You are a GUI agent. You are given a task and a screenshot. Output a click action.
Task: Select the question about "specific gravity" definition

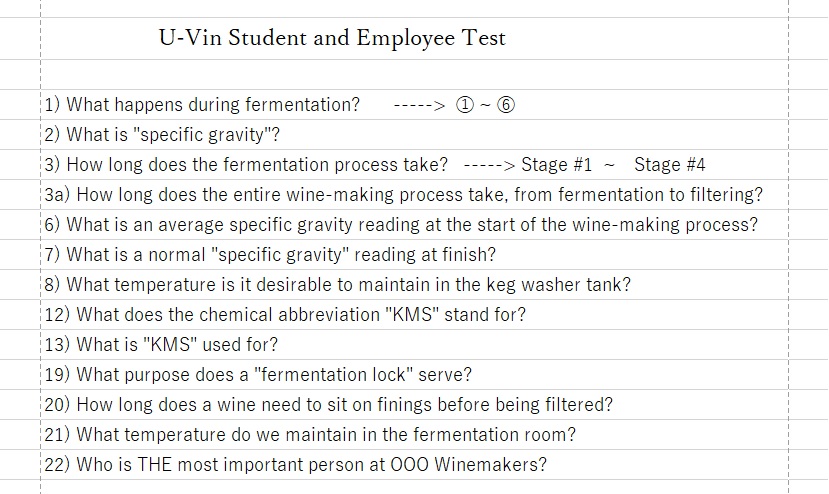pos(162,135)
